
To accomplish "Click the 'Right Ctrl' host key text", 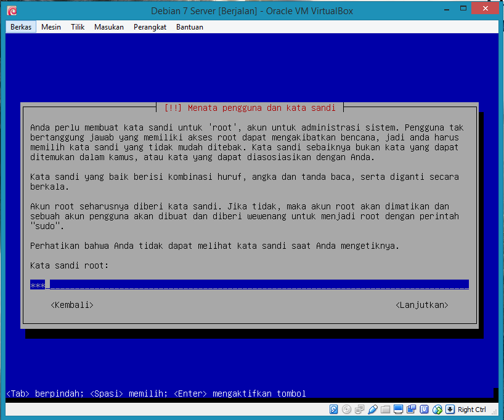I will pyautogui.click(x=472, y=410).
